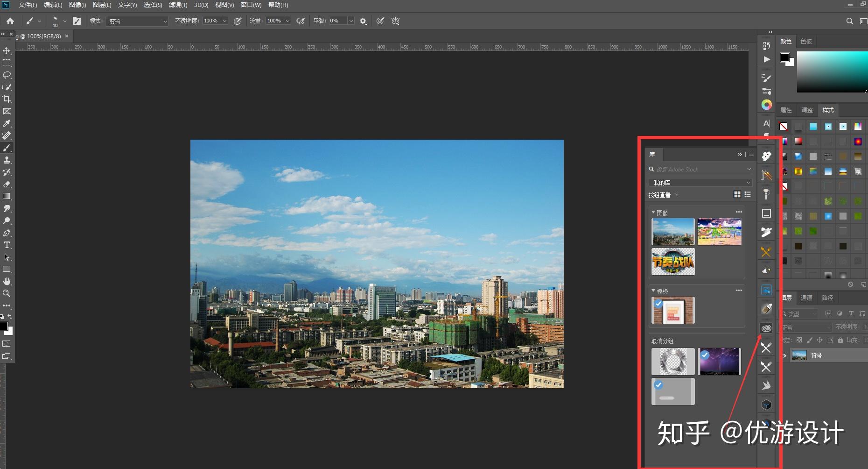Viewport: 868px width, 469px height.
Task: Open the 滤镜(T) menu
Action: pos(178,5)
